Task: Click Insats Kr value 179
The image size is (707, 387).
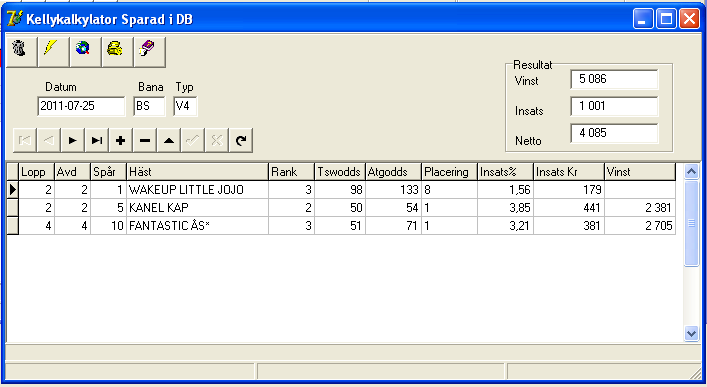Action: [x=569, y=190]
